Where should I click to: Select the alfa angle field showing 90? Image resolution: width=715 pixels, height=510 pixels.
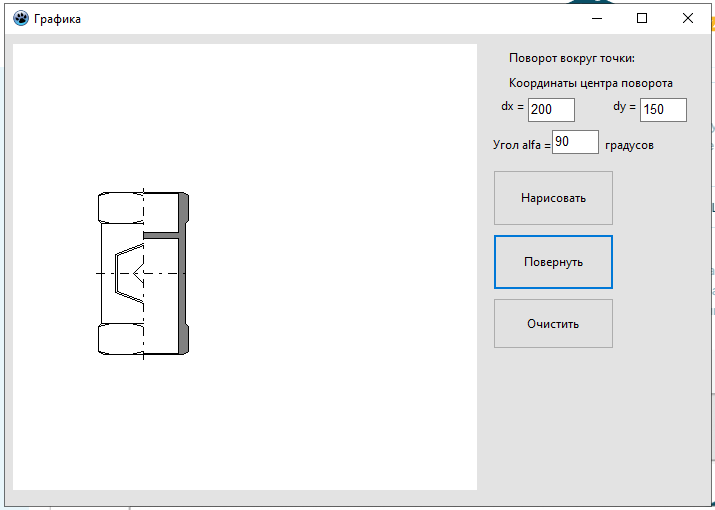(x=575, y=142)
